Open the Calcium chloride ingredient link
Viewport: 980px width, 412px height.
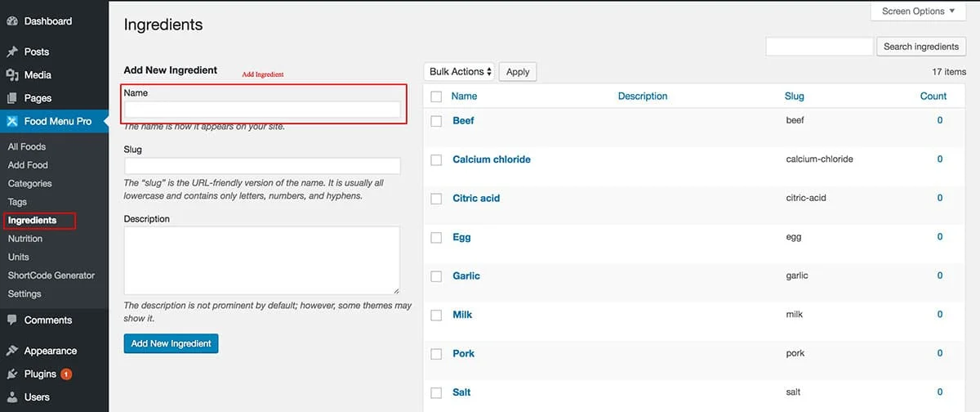[x=492, y=159]
